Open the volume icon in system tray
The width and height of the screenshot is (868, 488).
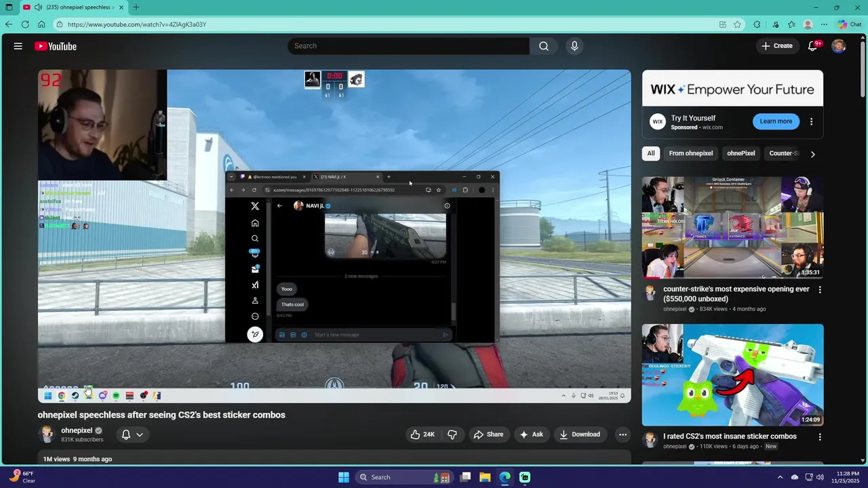click(x=821, y=477)
